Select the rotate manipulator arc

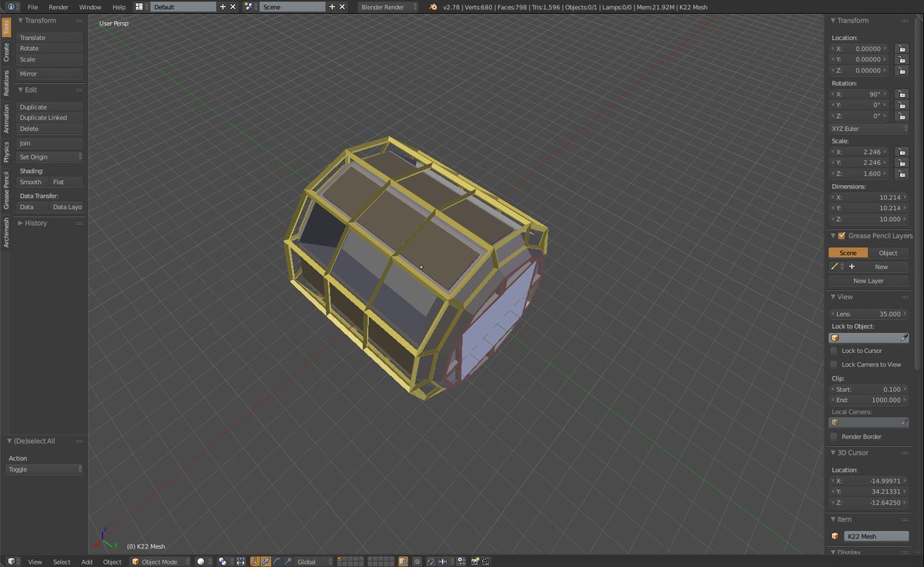click(277, 562)
